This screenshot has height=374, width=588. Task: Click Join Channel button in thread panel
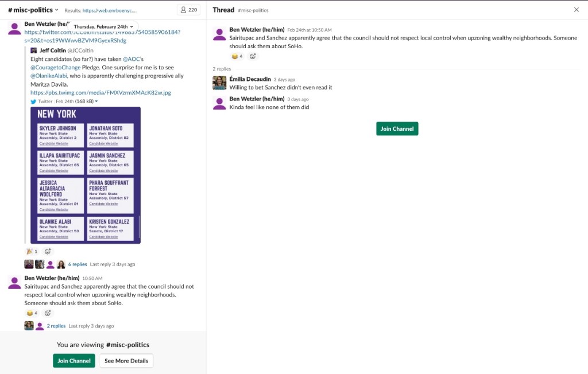pyautogui.click(x=397, y=128)
